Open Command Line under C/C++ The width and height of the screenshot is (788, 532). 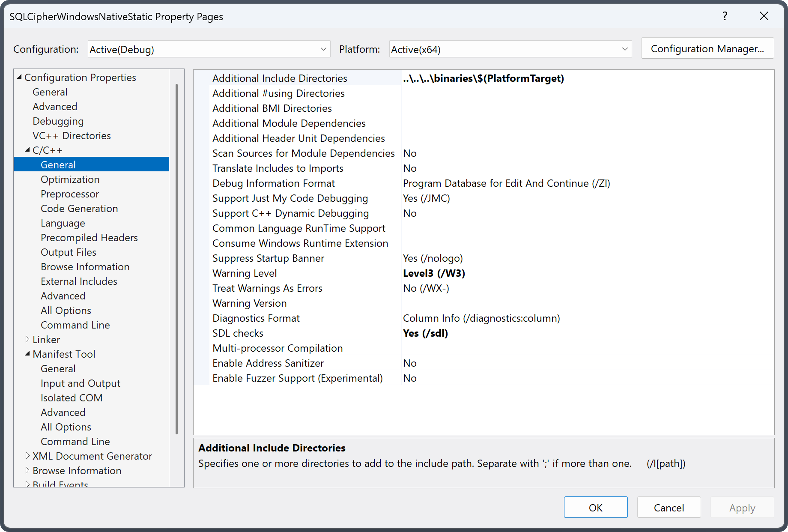coord(75,325)
